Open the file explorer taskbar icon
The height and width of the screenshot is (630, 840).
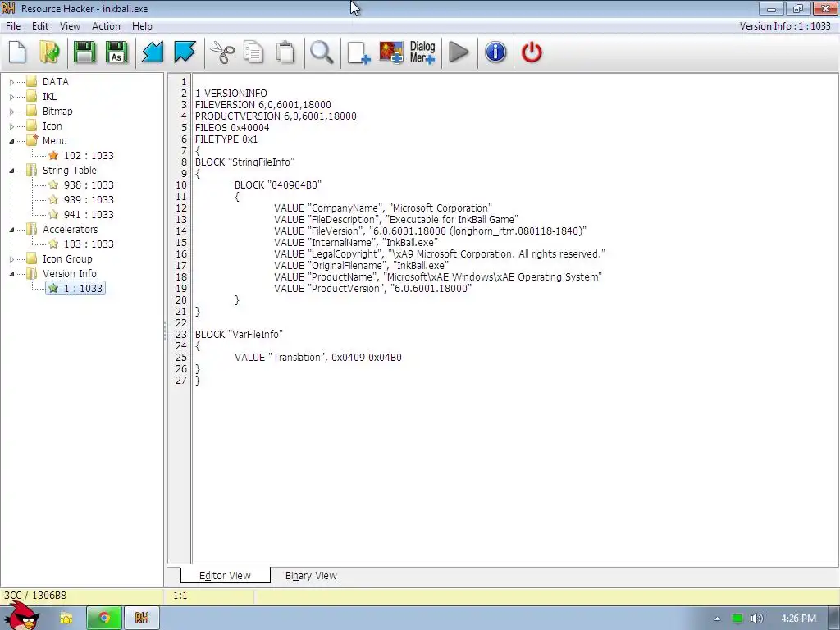[66, 618]
